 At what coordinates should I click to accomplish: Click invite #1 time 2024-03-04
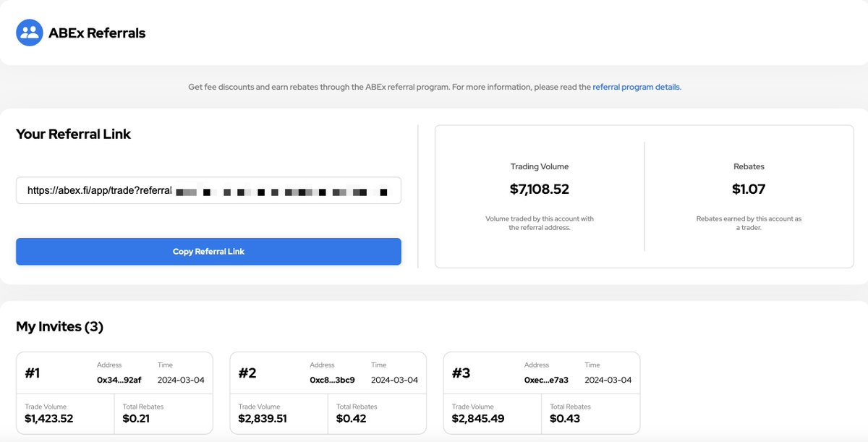click(181, 380)
